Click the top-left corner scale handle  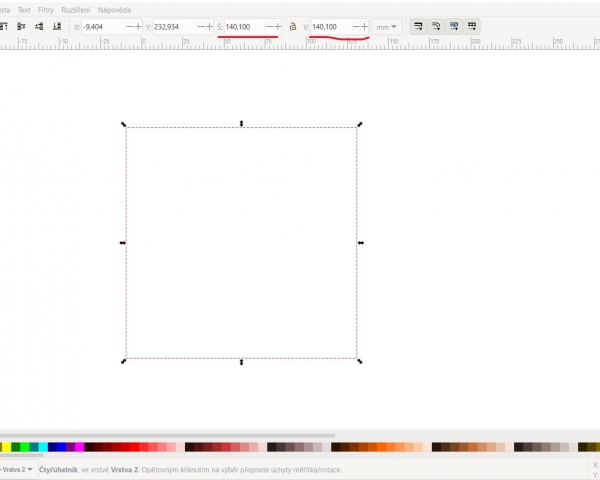124,125
